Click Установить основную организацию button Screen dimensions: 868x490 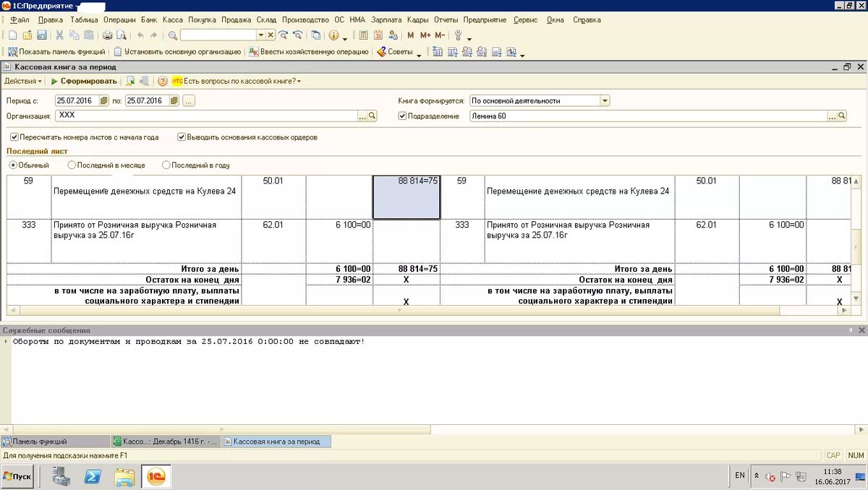coord(177,52)
